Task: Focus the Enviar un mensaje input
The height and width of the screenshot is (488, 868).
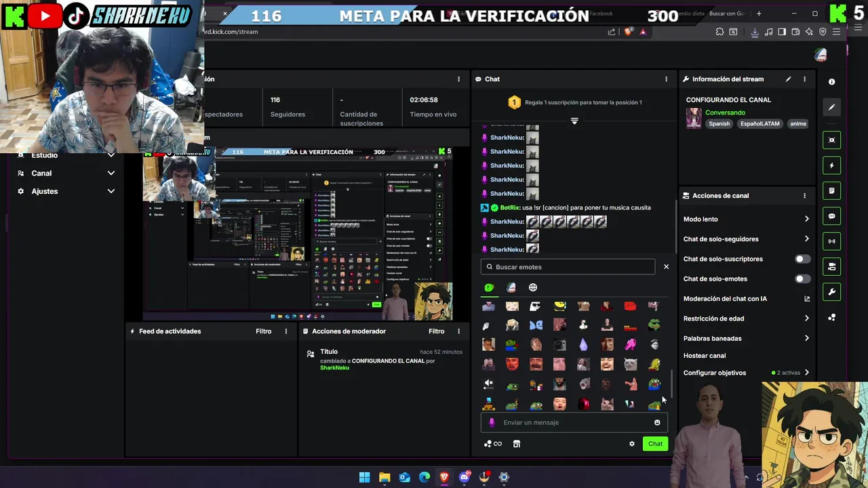Action: click(575, 422)
